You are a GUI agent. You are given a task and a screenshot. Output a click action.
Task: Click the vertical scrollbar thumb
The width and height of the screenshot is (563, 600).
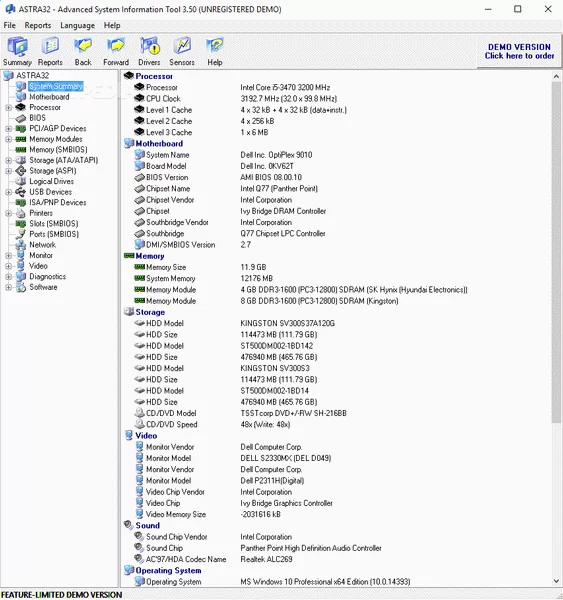click(x=556, y=253)
